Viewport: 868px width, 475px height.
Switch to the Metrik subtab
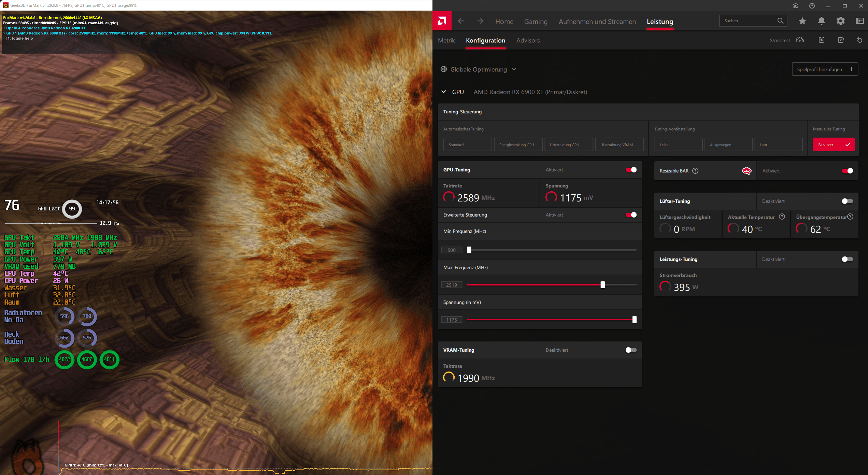pos(446,40)
